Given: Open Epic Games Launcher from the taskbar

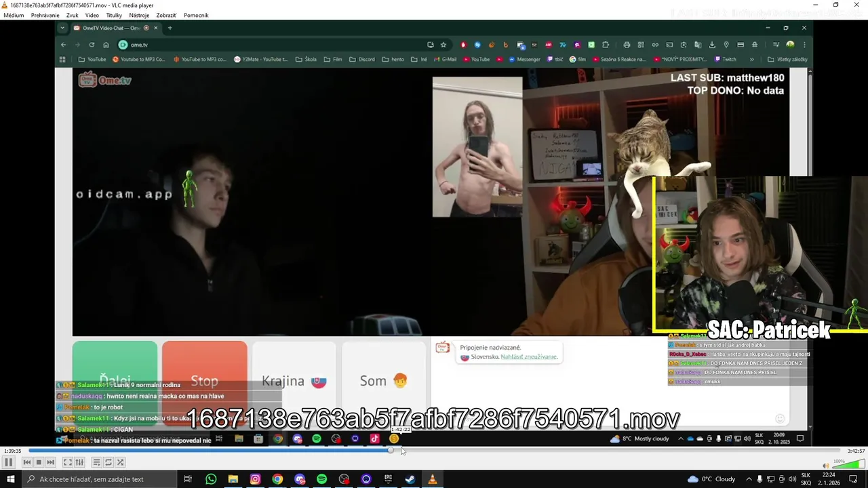Looking at the screenshot, I should [x=388, y=479].
